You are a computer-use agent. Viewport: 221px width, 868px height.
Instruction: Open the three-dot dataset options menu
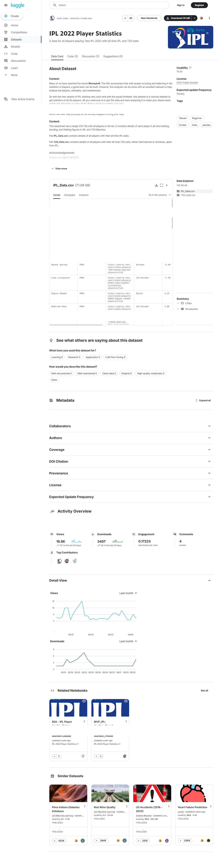pos(209,18)
